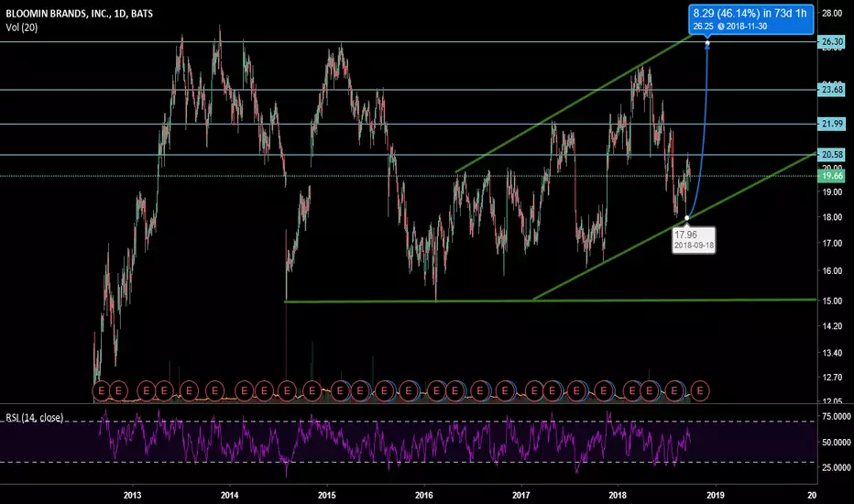Click the 2016 label on time axis

pyautogui.click(x=423, y=495)
